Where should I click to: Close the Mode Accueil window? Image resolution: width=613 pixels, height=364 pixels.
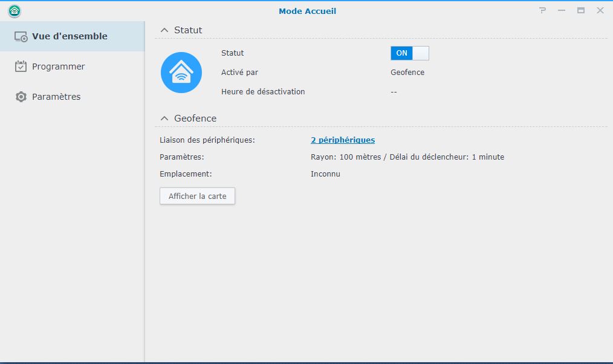(600, 11)
